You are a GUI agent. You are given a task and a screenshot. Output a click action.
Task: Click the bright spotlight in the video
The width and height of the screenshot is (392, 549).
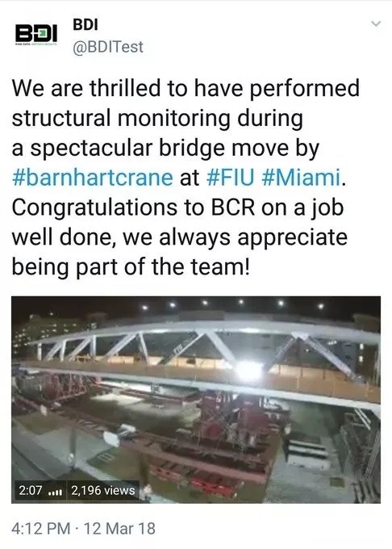point(248,371)
